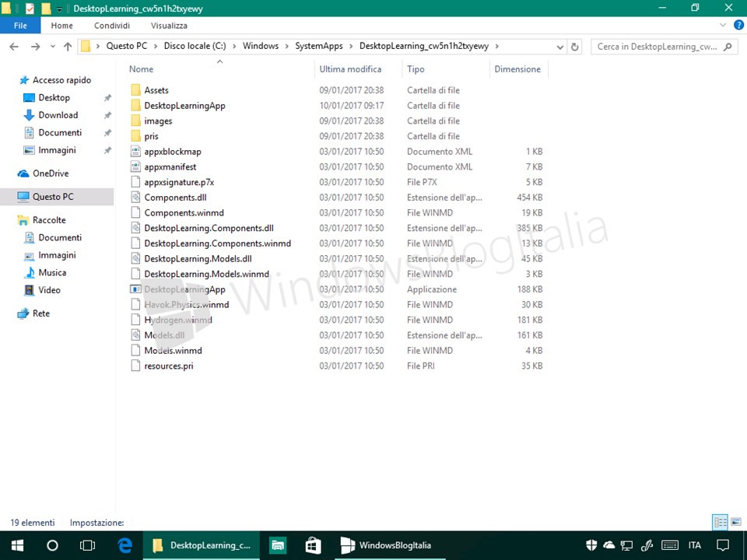The image size is (747, 560).
Task: Open Video under Raccolte
Action: 49,289
